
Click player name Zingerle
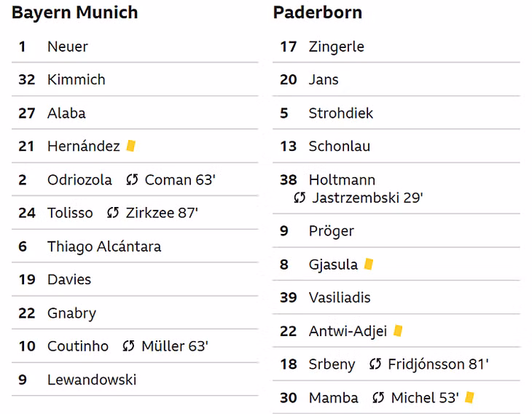click(x=336, y=47)
